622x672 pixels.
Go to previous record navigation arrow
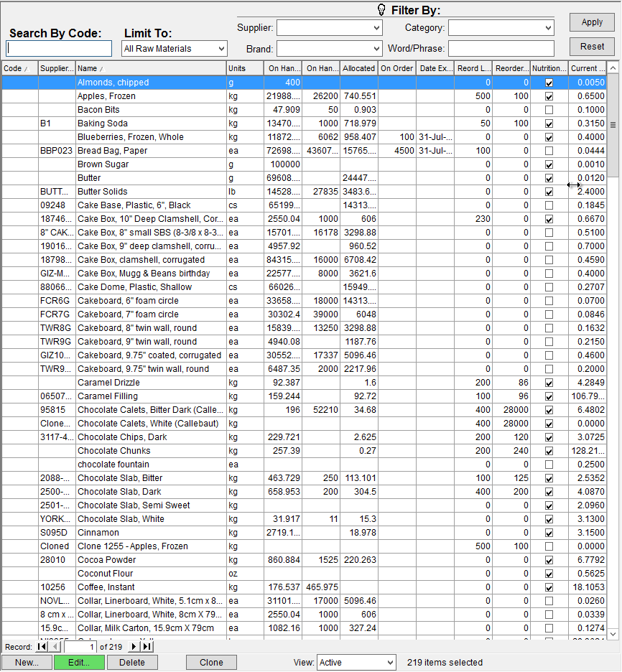(x=55, y=647)
